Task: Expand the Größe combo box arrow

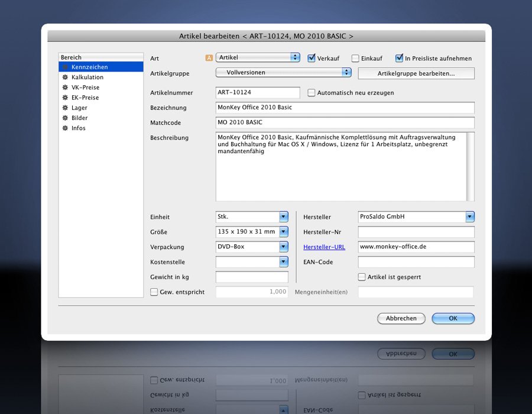Action: click(284, 231)
